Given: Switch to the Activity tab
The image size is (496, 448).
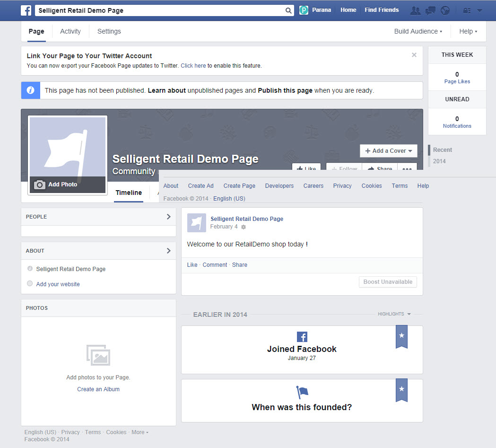Looking at the screenshot, I should (x=70, y=31).
